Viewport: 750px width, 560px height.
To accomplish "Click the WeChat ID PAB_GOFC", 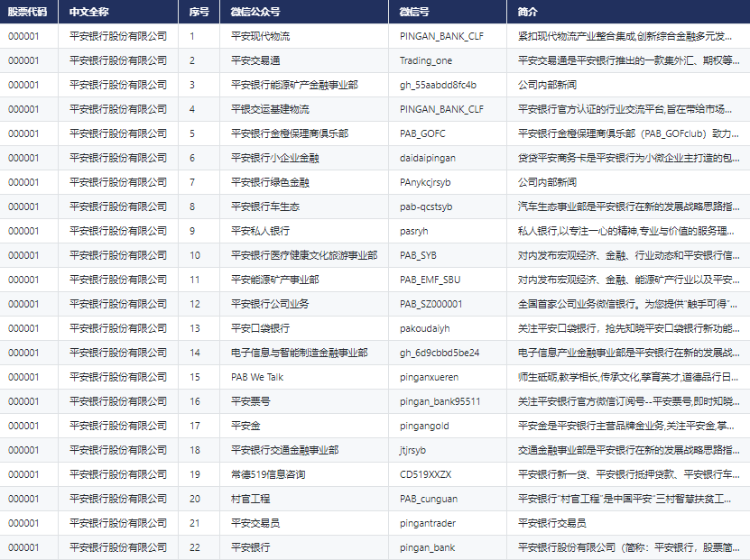I will [422, 133].
